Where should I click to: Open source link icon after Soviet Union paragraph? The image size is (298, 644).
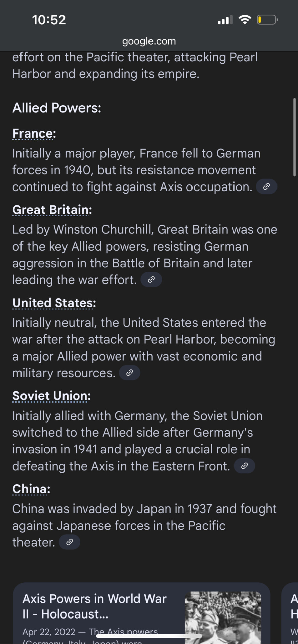point(245,466)
